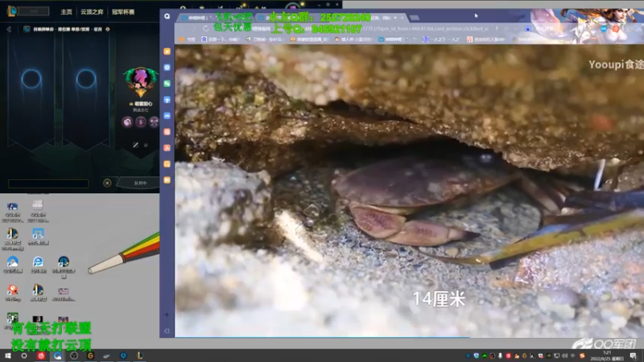644x362 pixels.
Task: Open first League of Legends desktop shortcut
Action: [13, 239]
